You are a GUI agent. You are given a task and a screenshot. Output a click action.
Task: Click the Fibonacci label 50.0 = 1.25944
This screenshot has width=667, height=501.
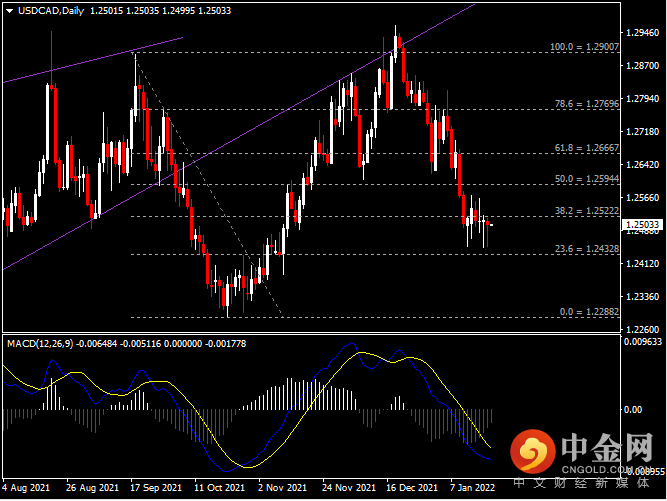(587, 179)
